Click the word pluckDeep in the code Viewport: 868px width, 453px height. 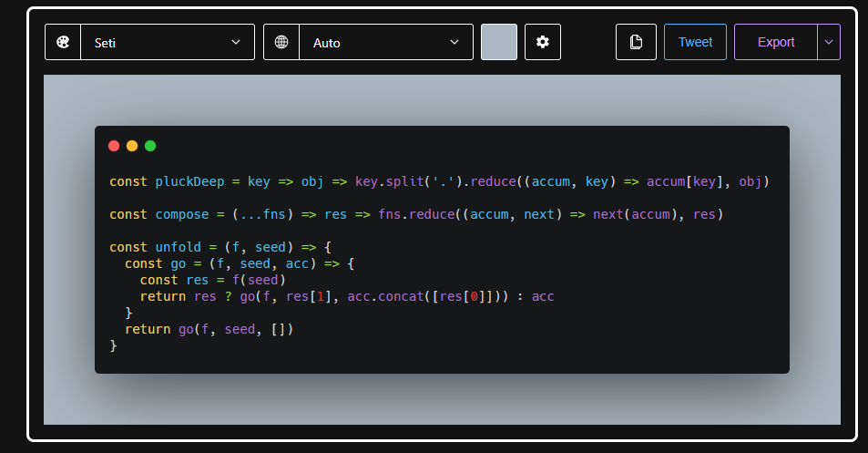[189, 181]
